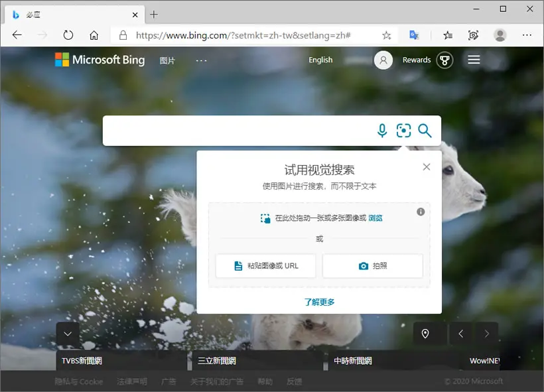Open the translate icon in address bar
Screen dimensions: 544x392
pos(414,35)
